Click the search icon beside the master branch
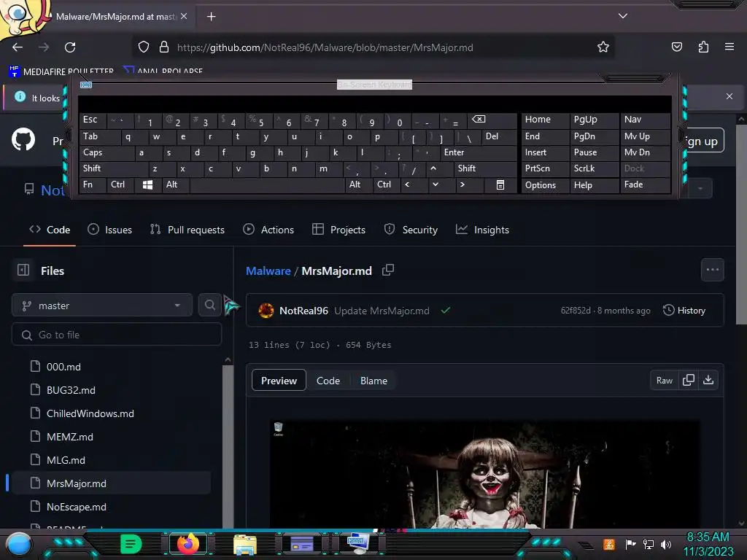The height and width of the screenshot is (560, 747). coord(209,305)
